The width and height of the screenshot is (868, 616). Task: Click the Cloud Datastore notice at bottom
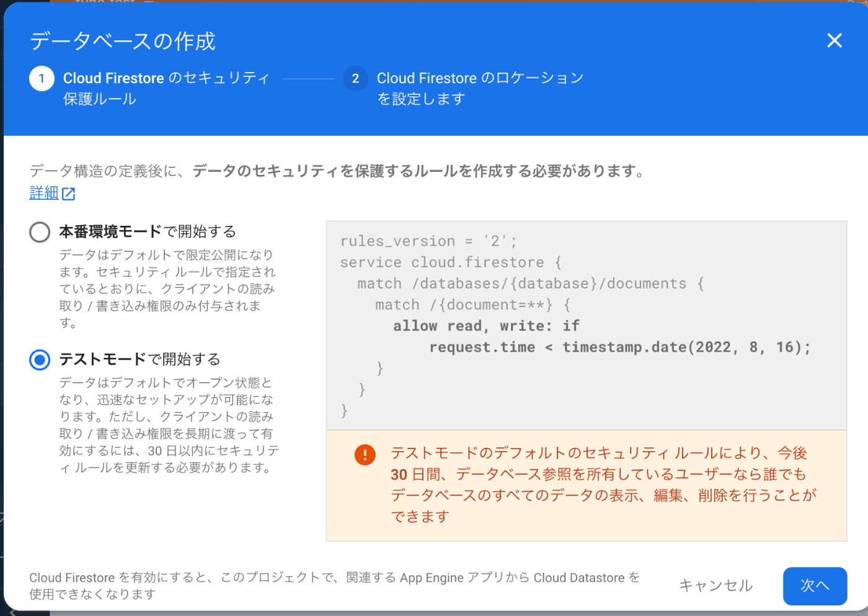point(334,586)
